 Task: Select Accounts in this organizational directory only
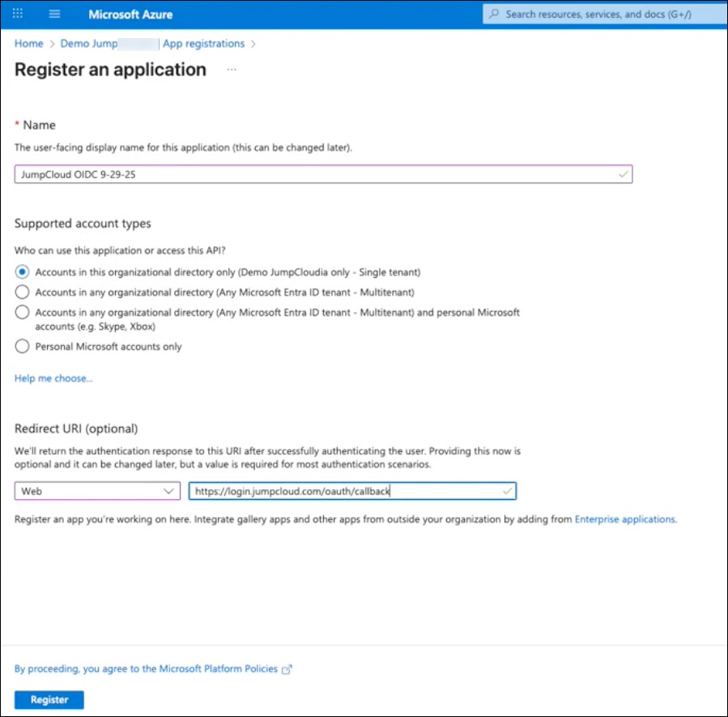(x=22, y=271)
